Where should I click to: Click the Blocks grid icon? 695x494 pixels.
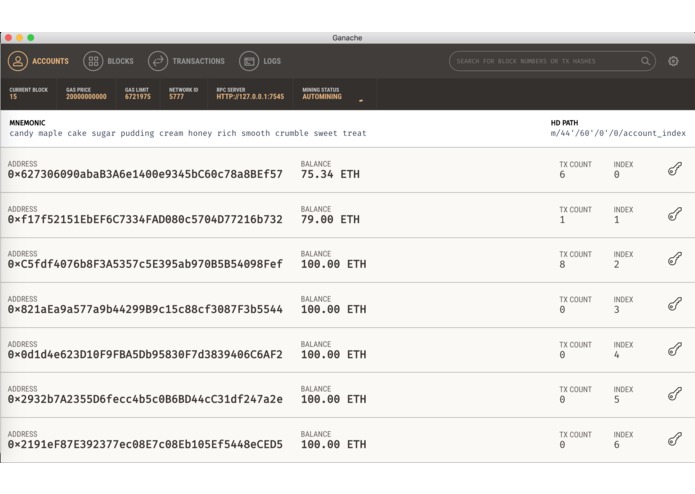pyautogui.click(x=93, y=61)
